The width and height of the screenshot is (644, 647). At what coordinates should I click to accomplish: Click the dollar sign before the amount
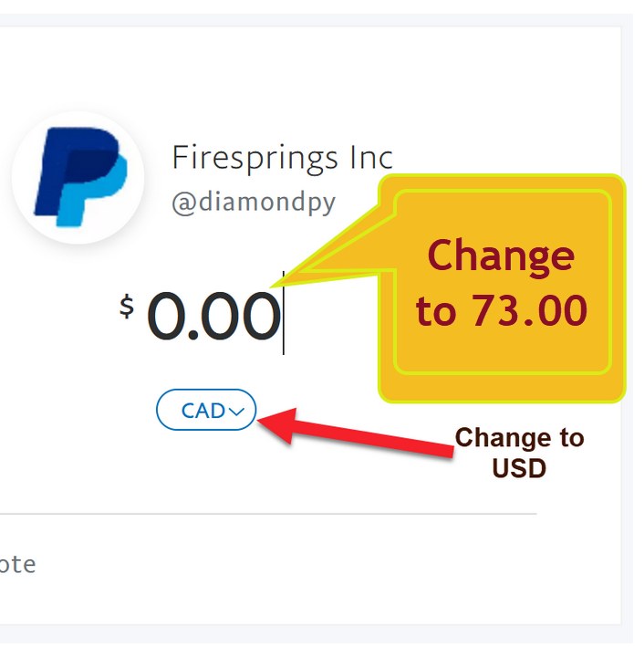127,307
